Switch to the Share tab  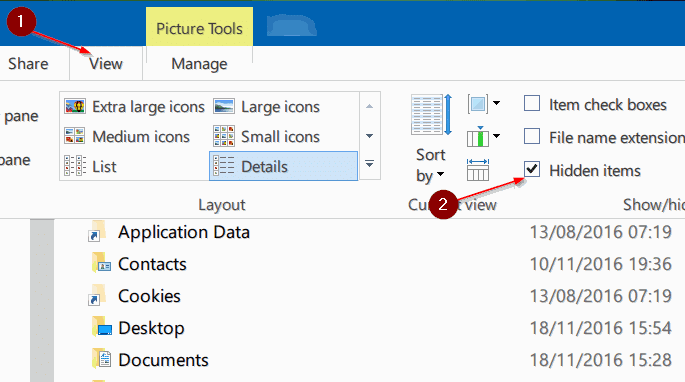tap(28, 64)
